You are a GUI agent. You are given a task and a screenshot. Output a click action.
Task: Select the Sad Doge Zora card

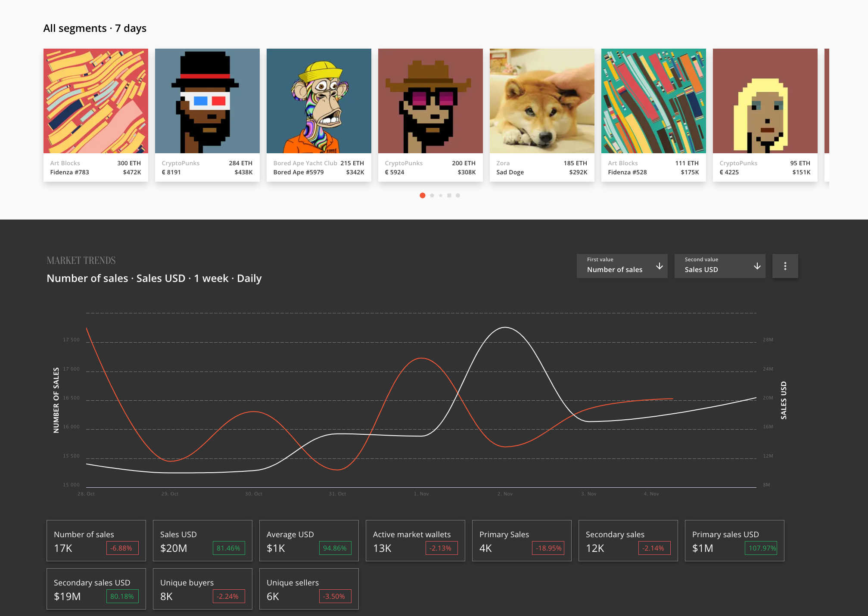click(542, 115)
